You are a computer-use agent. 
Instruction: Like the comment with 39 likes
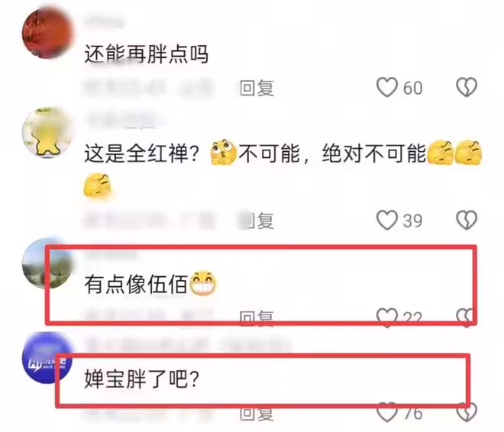click(387, 221)
